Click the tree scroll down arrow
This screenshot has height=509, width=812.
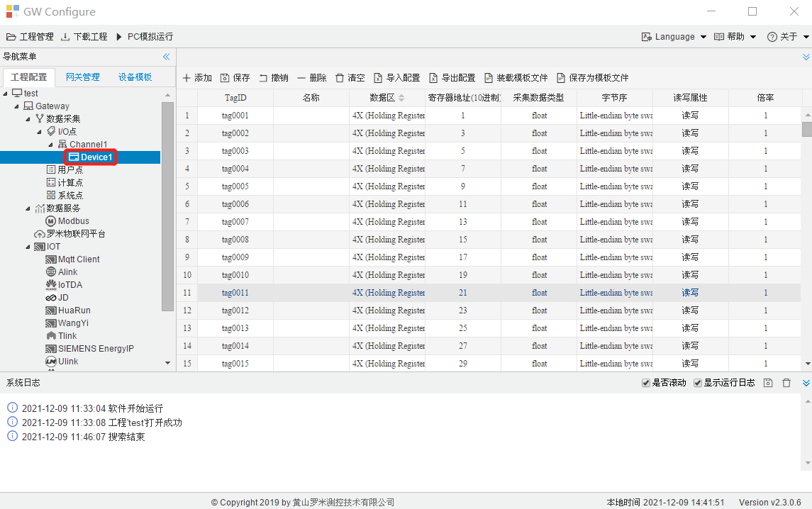(167, 363)
